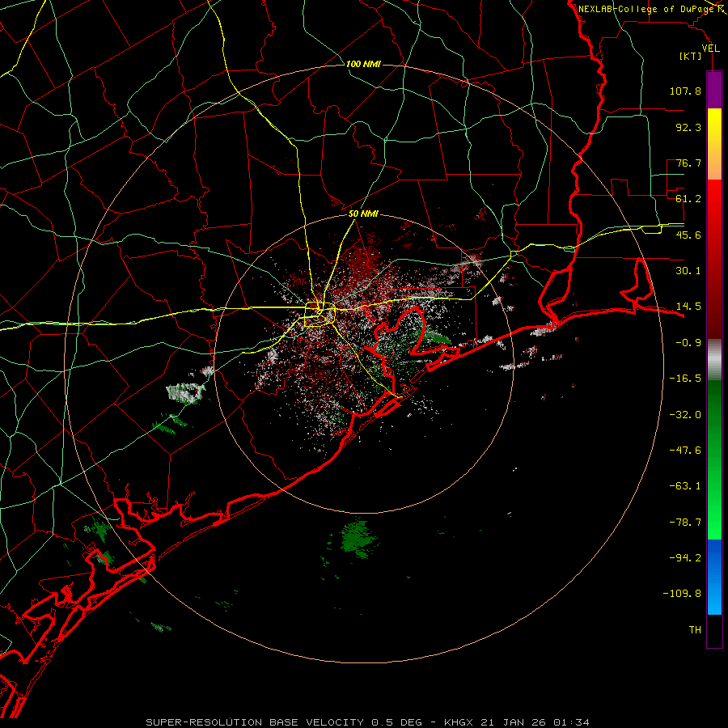Select the 30.1 legend value
728x728 pixels.
[688, 271]
